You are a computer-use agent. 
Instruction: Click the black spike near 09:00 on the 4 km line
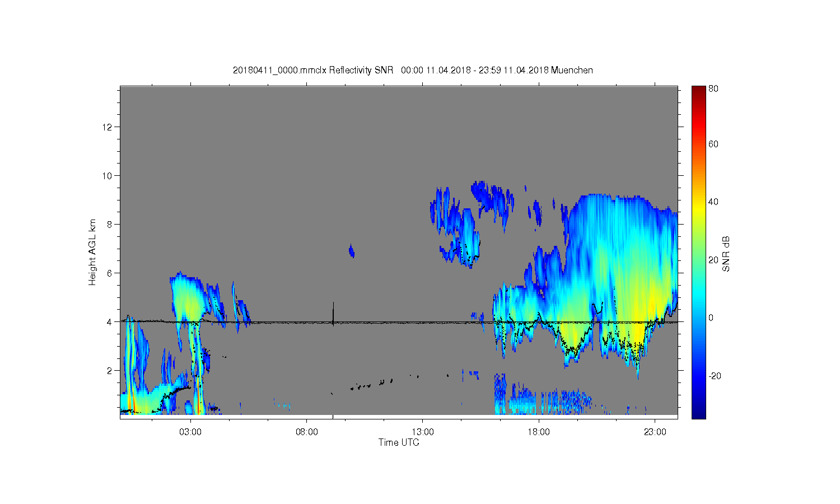pyautogui.click(x=333, y=314)
